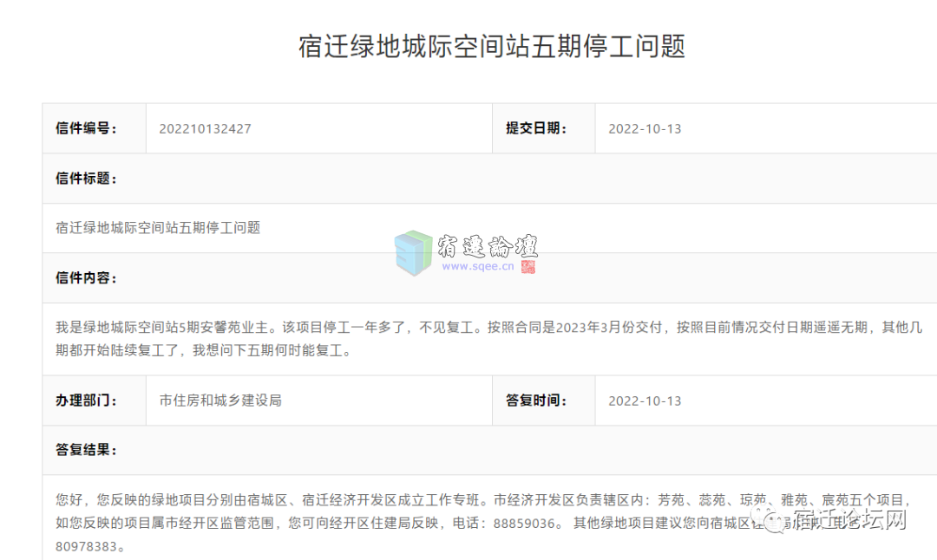Click the submit date 2022-10-13 value
Screen dimensions: 937x560
[645, 129]
